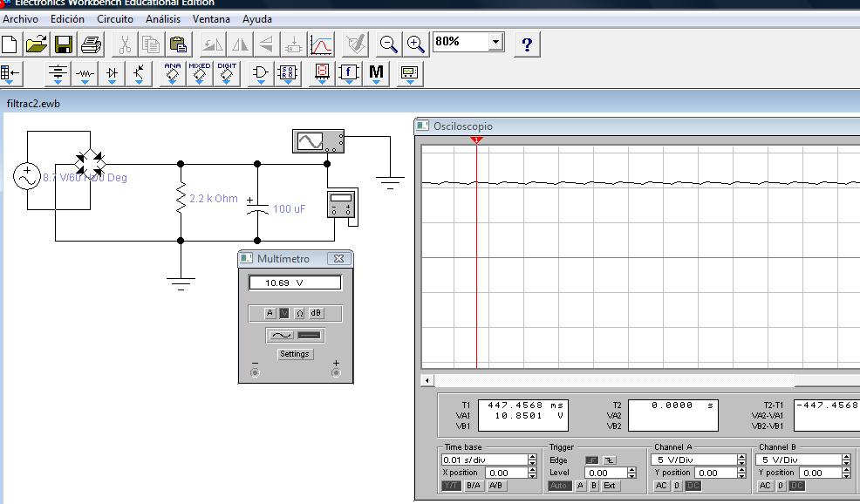This screenshot has height=504, width=860.
Task: Open the Circuito menu
Action: point(115,18)
